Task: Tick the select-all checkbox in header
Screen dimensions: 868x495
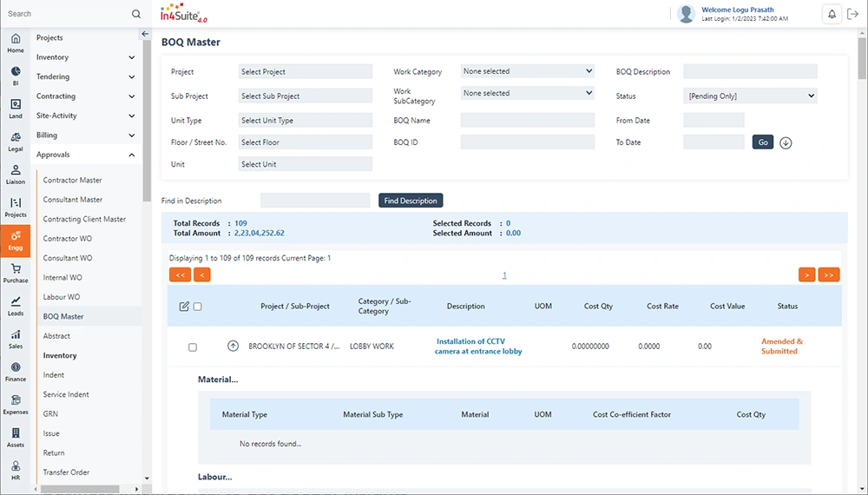Action: [198, 307]
